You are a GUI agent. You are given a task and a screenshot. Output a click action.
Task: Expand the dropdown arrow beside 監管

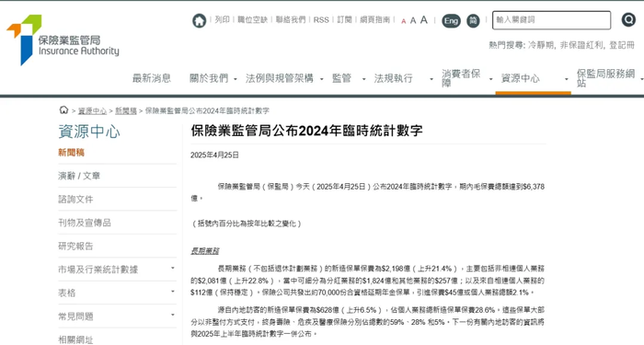click(x=364, y=78)
